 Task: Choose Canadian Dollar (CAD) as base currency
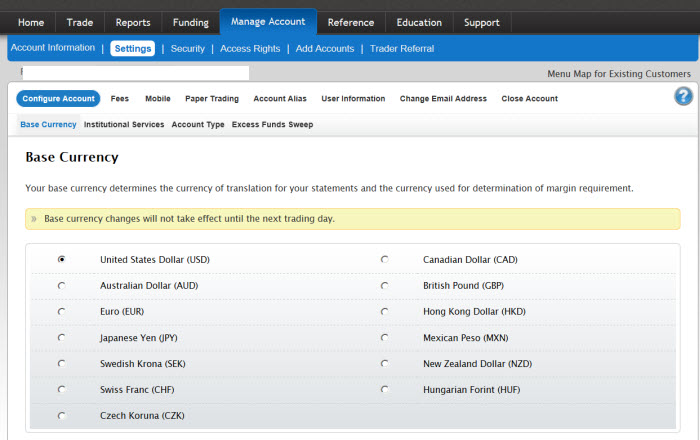tap(385, 259)
